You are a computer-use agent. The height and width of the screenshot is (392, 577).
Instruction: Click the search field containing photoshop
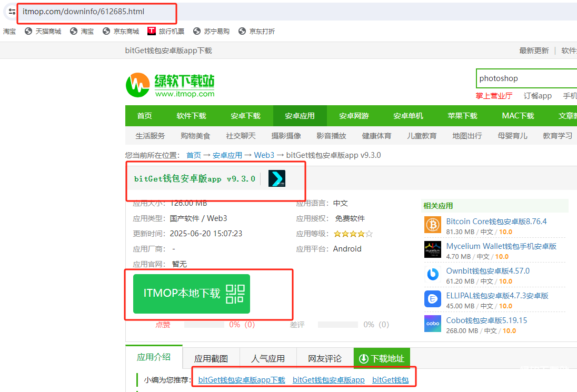tap(526, 78)
